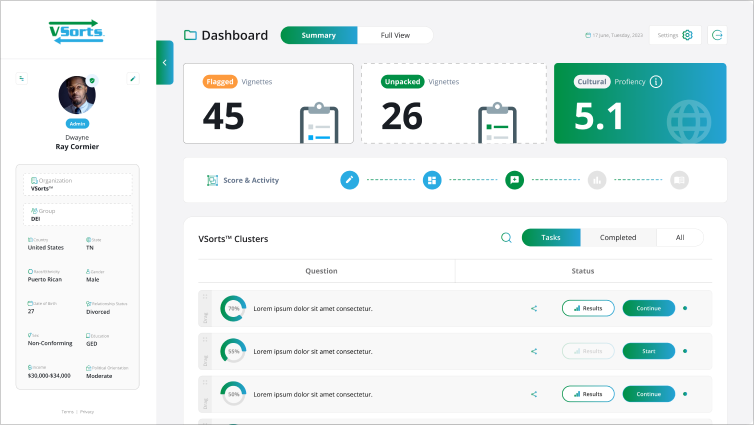754x425 pixels.
Task: Show the All clusters tab
Action: (x=680, y=238)
